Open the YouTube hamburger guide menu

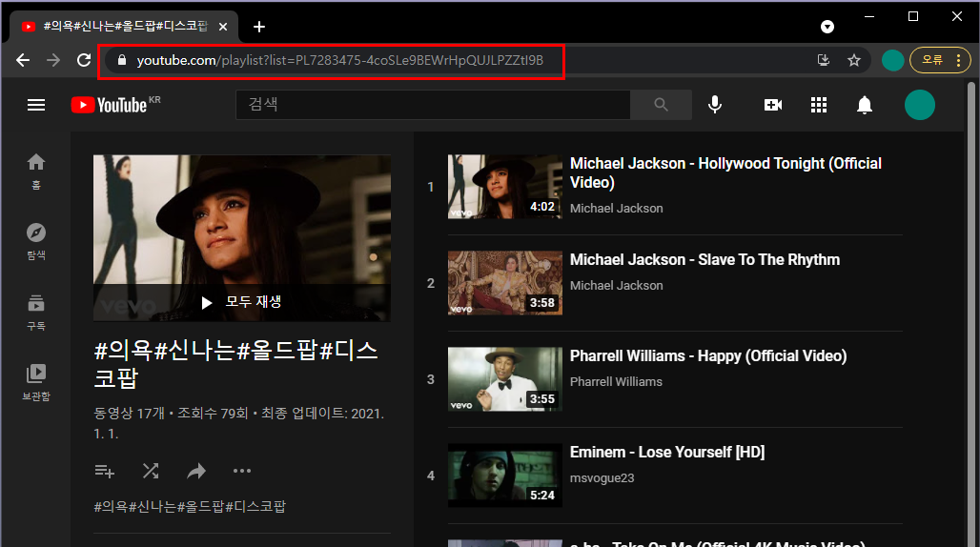tap(36, 105)
